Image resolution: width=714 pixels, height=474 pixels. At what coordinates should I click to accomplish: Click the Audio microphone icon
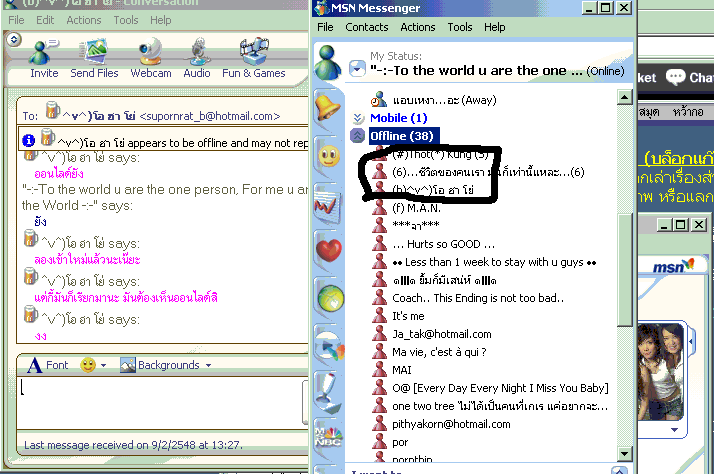[x=197, y=51]
